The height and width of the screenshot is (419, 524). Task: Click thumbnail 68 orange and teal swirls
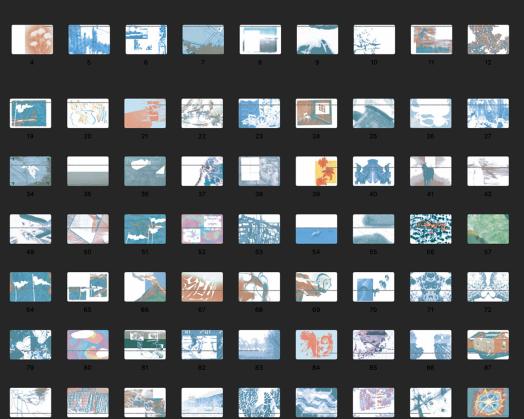(259, 287)
